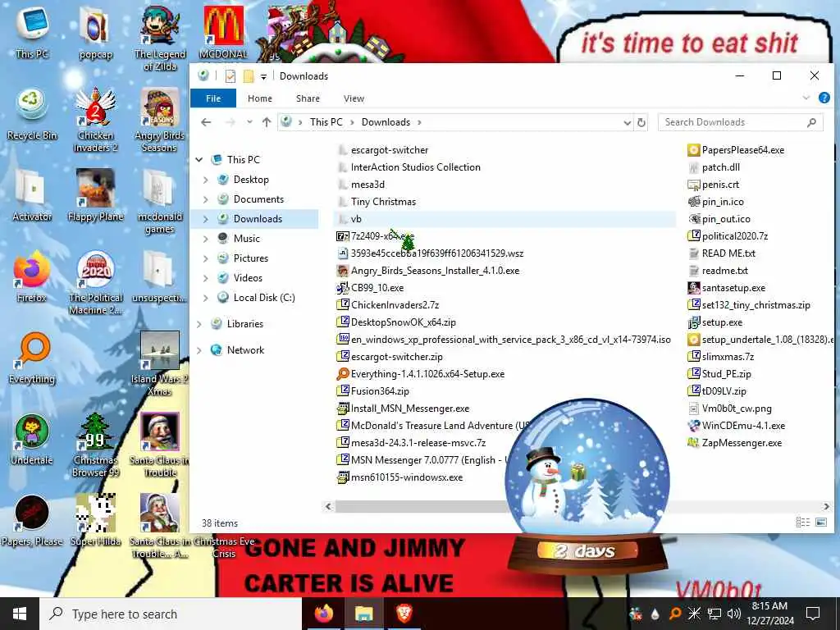Switch to the View ribbon tab
Screen dimensions: 840x630
click(354, 98)
